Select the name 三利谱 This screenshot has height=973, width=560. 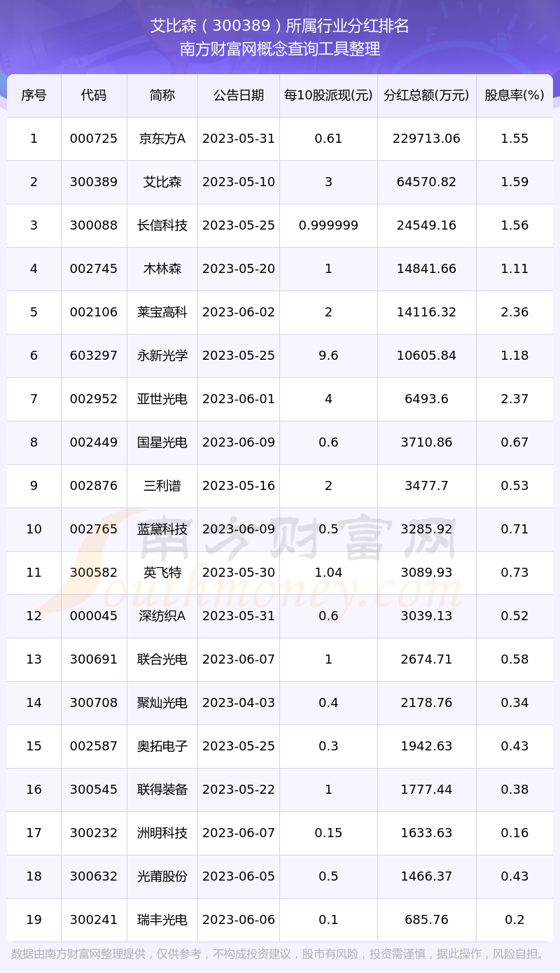162,486
